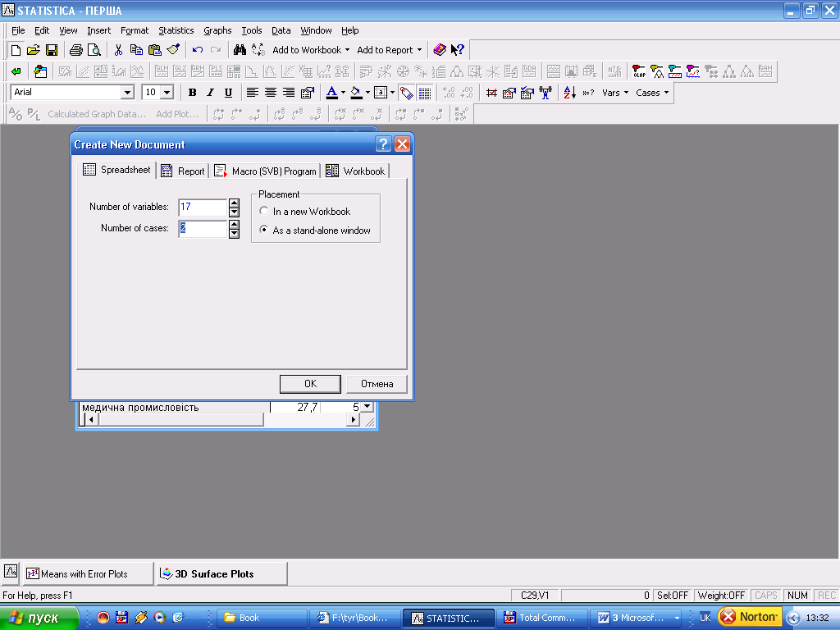Image resolution: width=840 pixels, height=630 pixels.
Task: Click the Cut scissors icon
Action: 118,50
